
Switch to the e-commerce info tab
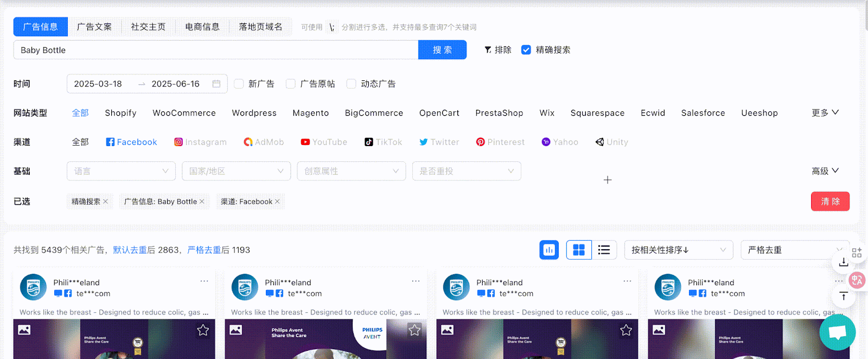pyautogui.click(x=202, y=27)
